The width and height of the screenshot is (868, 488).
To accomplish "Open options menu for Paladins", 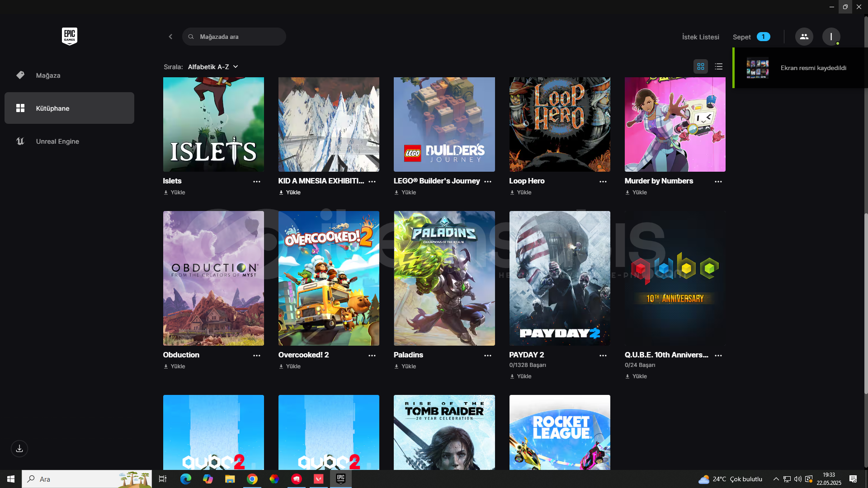I will (488, 356).
